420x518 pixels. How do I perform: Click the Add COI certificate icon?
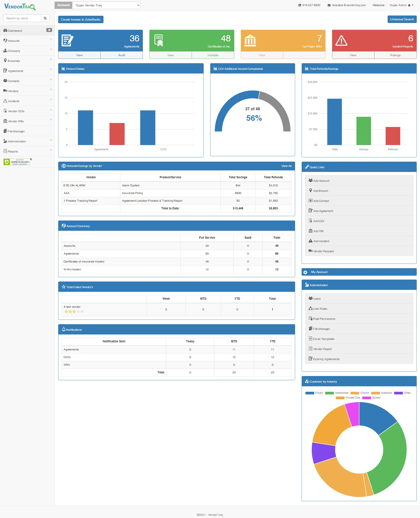coord(310,220)
